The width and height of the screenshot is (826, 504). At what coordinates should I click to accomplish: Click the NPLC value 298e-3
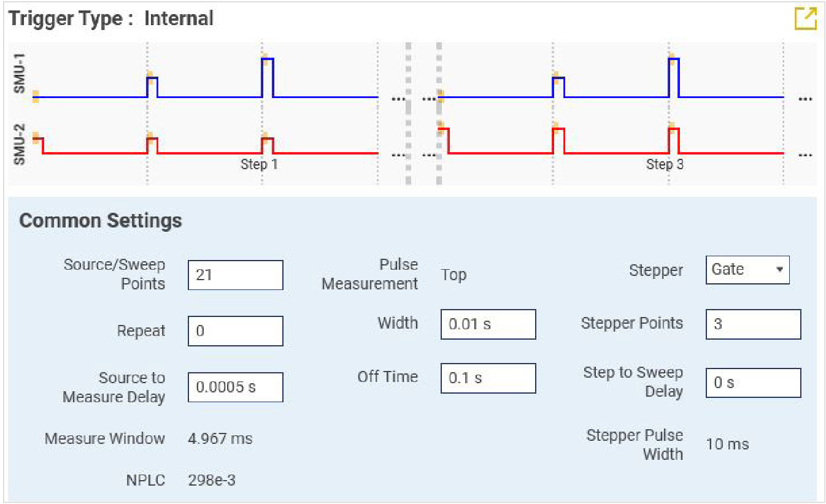point(211,480)
